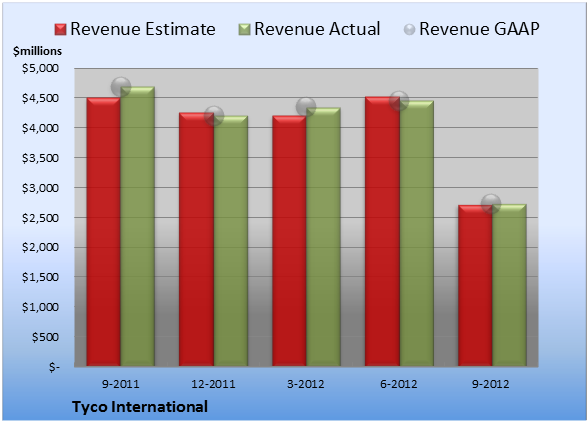The image size is (588, 422).
Task: Select the green actual bar for 9-2012
Action: click(x=509, y=285)
